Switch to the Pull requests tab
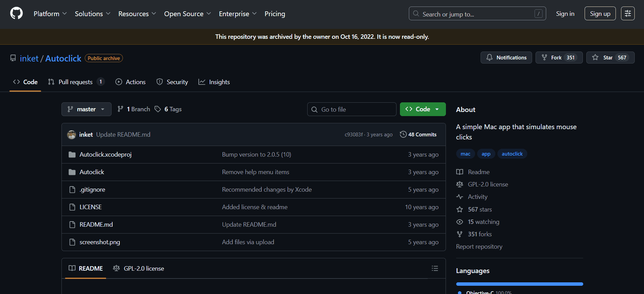Screen dimensions: 644x294 76,82
